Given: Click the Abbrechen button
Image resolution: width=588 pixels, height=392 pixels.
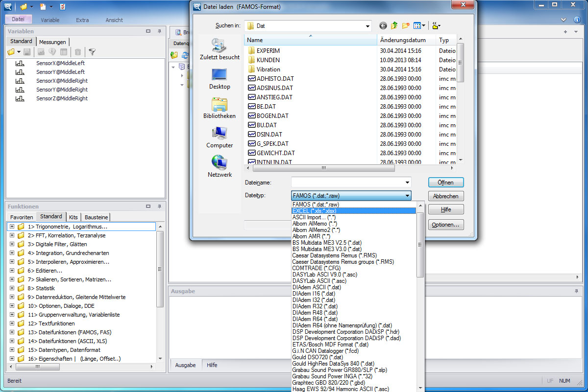Looking at the screenshot, I should click(445, 196).
